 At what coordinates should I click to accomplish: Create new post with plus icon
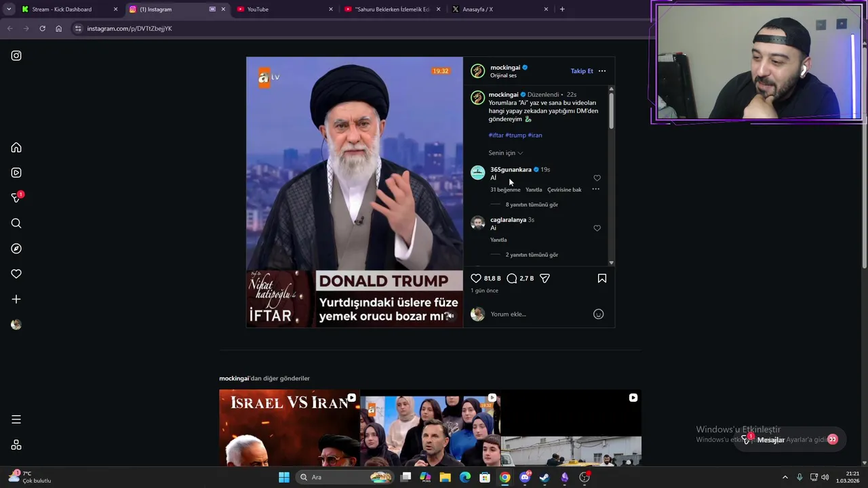point(16,299)
